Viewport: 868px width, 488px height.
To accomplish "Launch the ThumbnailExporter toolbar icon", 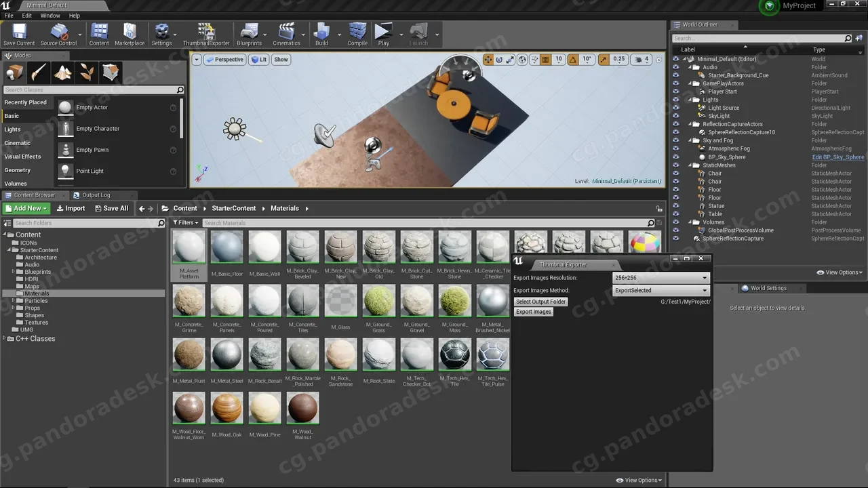I will coord(206,35).
